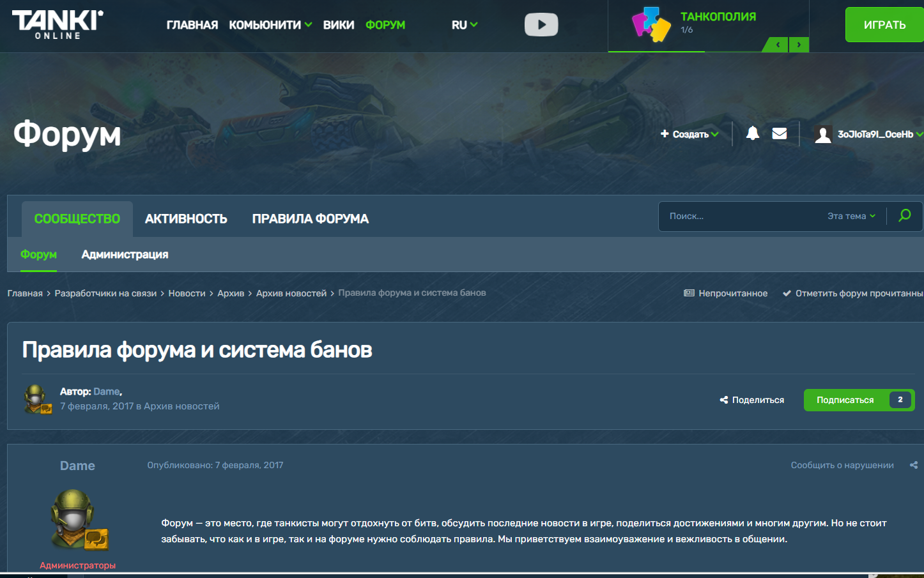Click the topic title Правила форума и система банов
Viewport: 924px width, 578px height.
click(197, 350)
